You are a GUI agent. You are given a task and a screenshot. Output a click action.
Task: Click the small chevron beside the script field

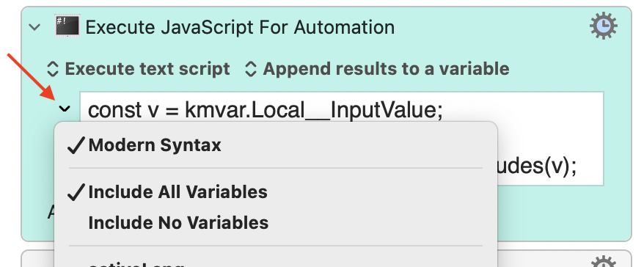pos(65,109)
